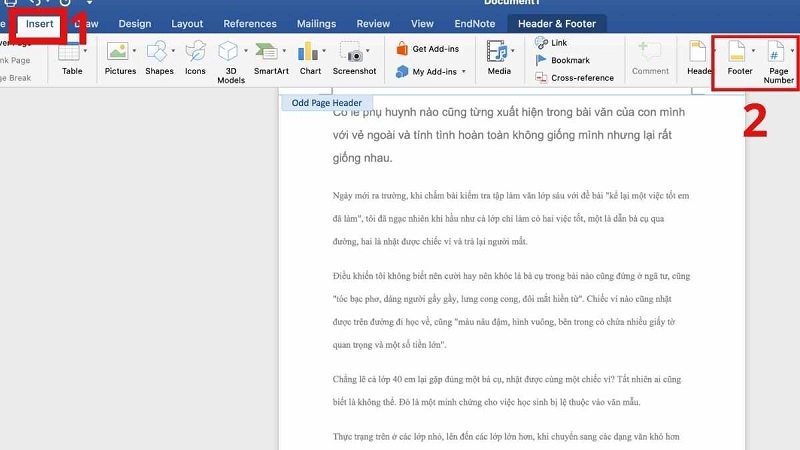Open the Design tab

click(x=136, y=23)
